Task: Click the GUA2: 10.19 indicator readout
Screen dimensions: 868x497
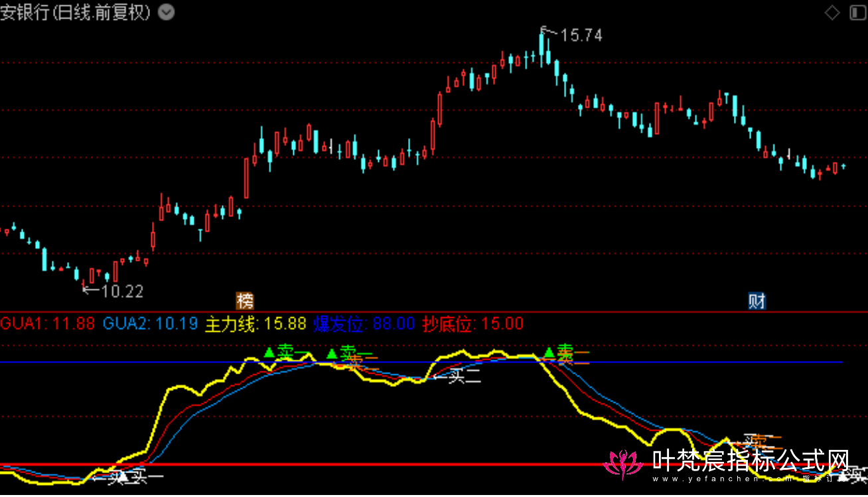Action: (150, 324)
